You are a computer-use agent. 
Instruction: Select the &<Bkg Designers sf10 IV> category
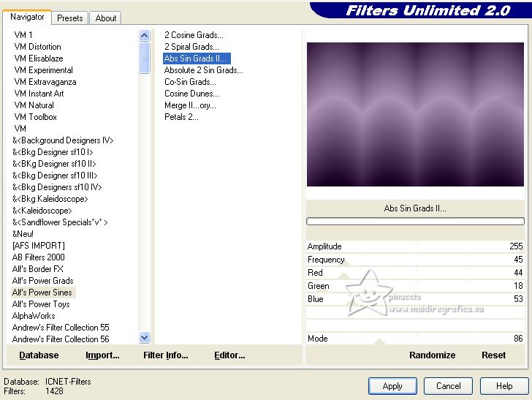(57, 187)
